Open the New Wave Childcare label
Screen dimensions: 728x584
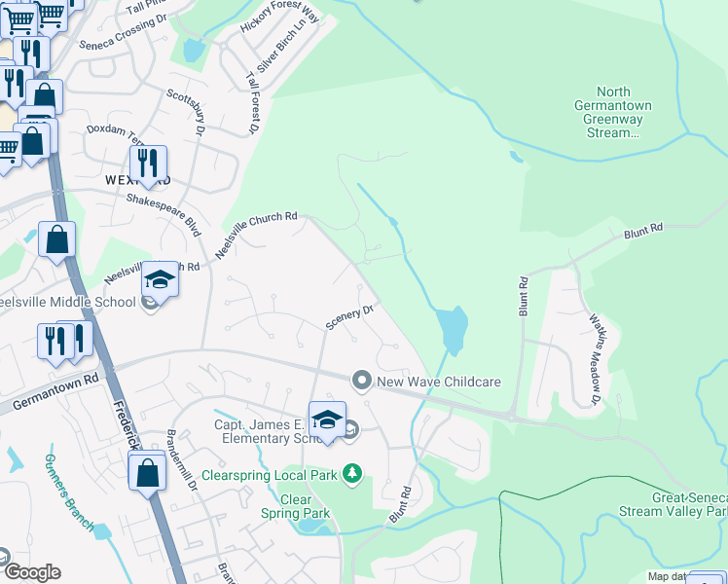coord(439,382)
